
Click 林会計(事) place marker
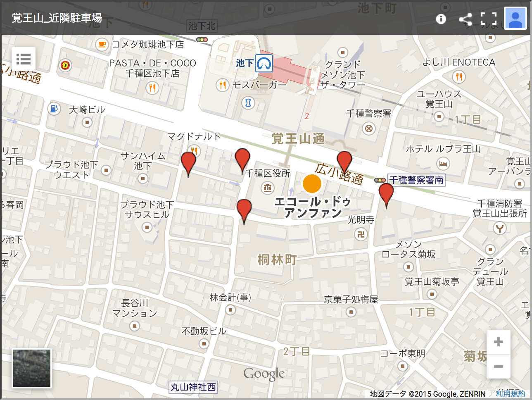(230, 310)
